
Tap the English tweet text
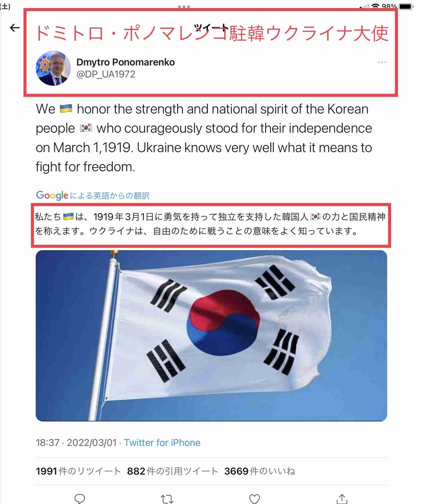click(x=204, y=138)
